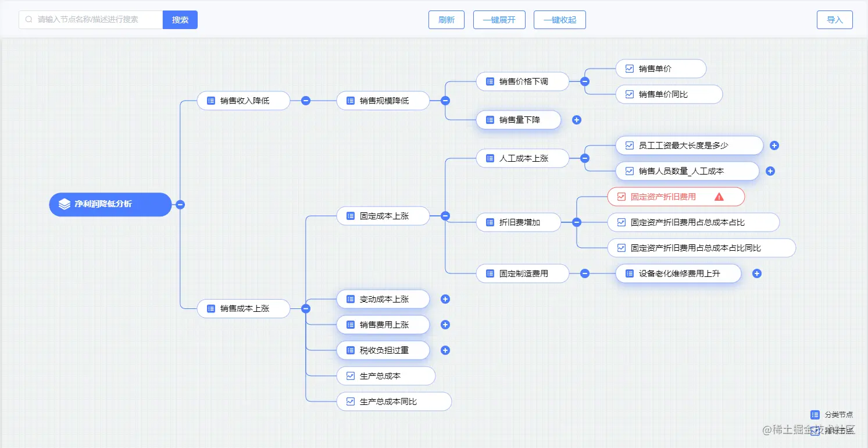Expand the 变动成本上涨 node
The height and width of the screenshot is (448, 868).
coord(445,299)
